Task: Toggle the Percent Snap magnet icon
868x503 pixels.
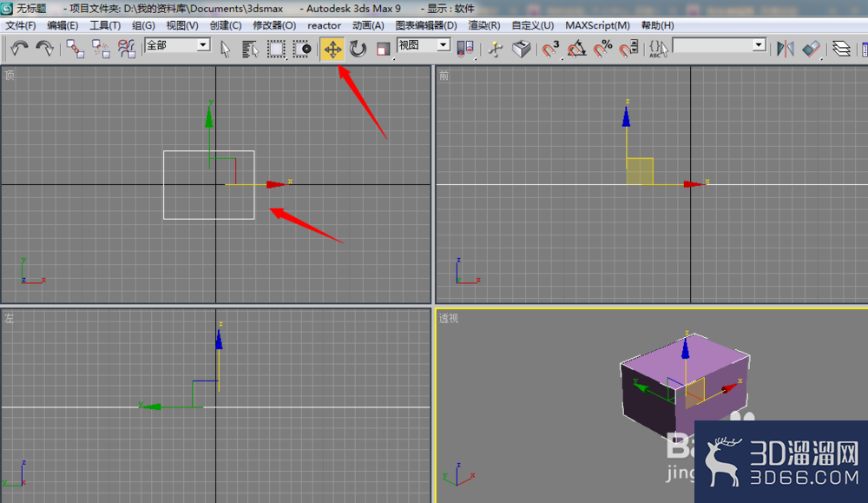Action: click(x=602, y=49)
